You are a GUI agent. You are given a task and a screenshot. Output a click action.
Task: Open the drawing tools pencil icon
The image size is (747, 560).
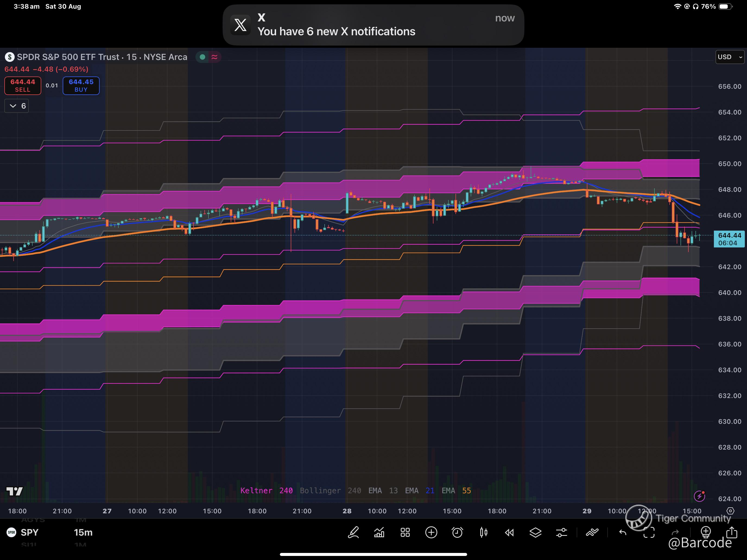click(353, 533)
